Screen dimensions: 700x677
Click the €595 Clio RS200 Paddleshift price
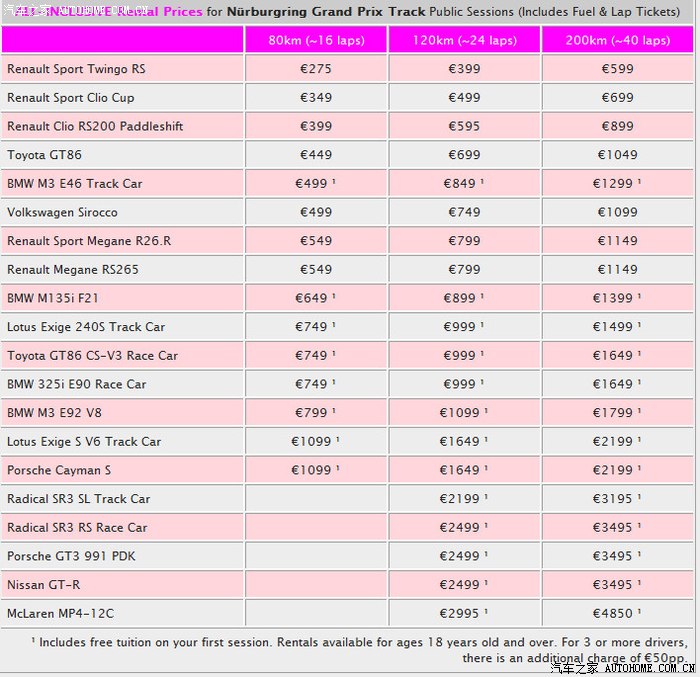[x=464, y=126]
